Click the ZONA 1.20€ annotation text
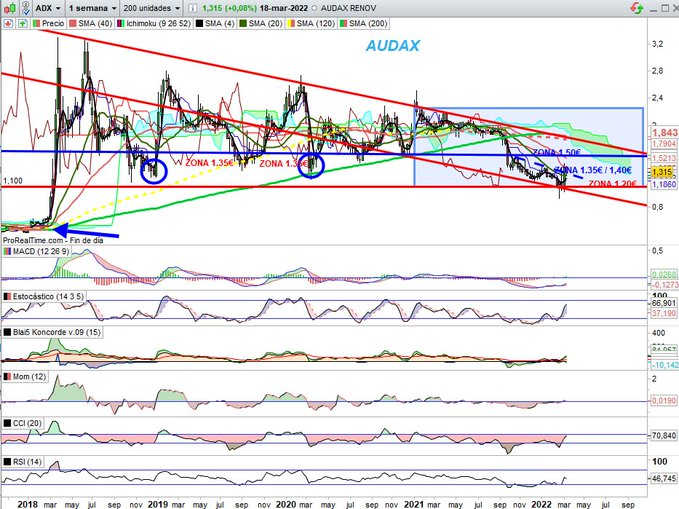This screenshot has height=509, width=679. (x=612, y=184)
